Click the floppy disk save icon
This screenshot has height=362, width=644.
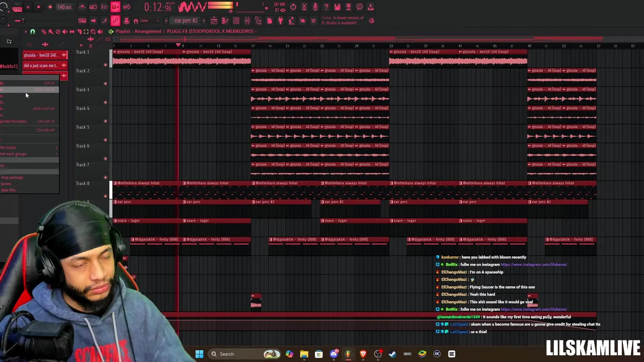coord(337,7)
